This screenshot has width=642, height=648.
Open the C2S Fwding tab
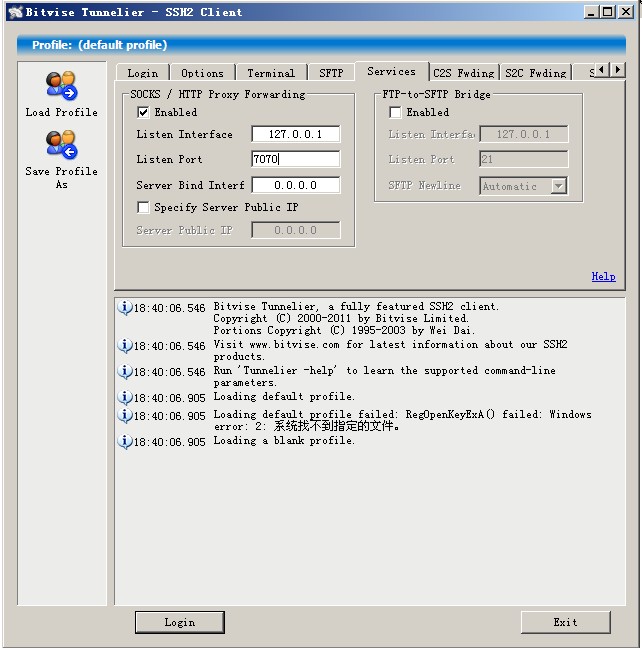click(464, 73)
